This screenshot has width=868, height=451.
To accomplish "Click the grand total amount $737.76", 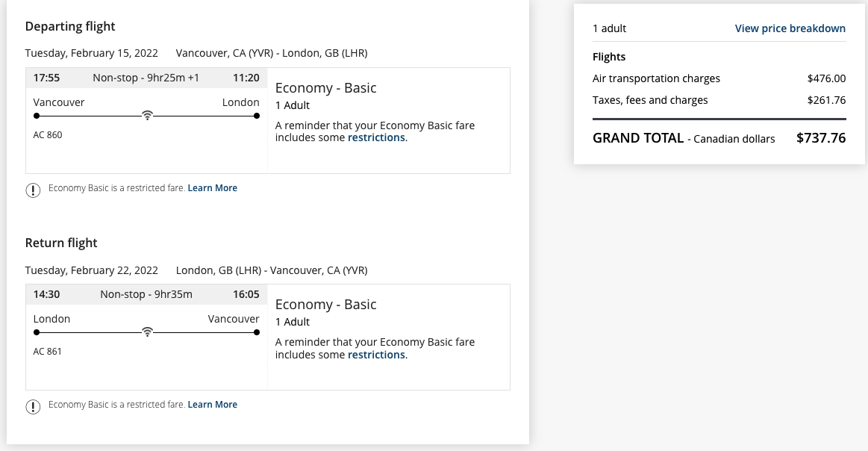I will (820, 138).
